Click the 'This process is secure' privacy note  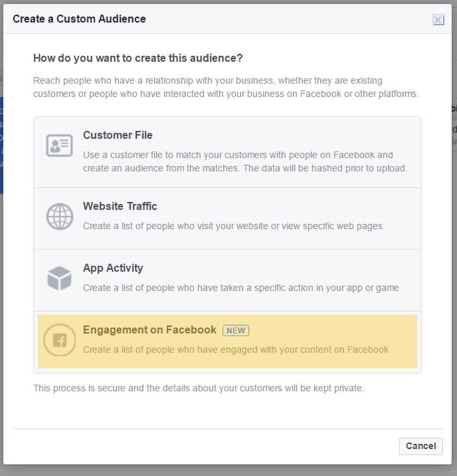(x=198, y=389)
